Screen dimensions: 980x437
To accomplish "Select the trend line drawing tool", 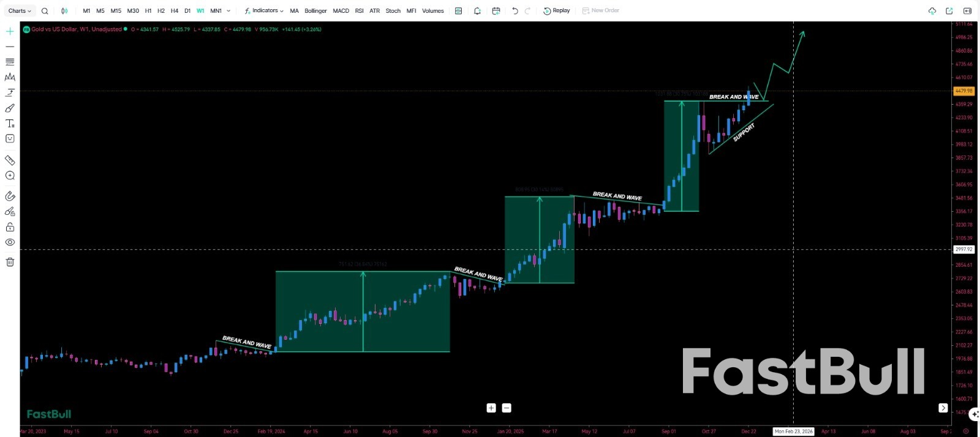I will coord(10,47).
